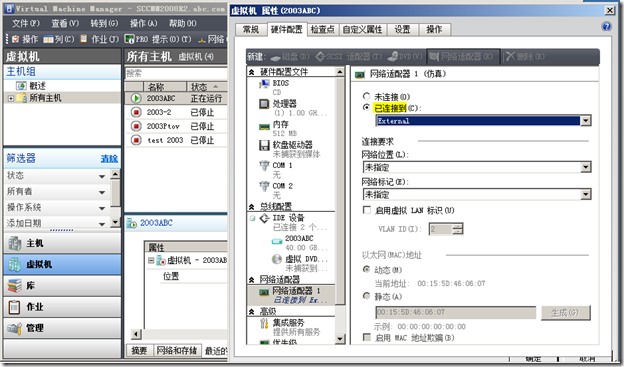624x367 pixels.
Task: Click the static MAC address input field
Action: click(x=455, y=312)
